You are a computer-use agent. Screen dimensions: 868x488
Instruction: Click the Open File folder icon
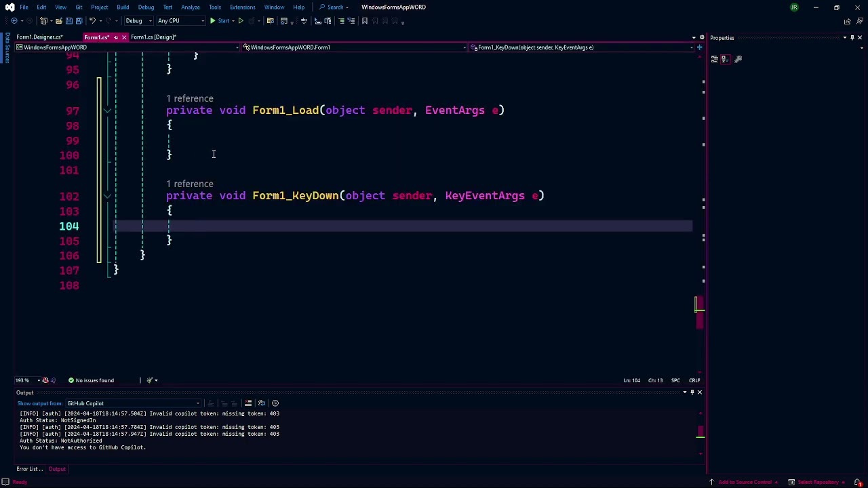[59, 21]
